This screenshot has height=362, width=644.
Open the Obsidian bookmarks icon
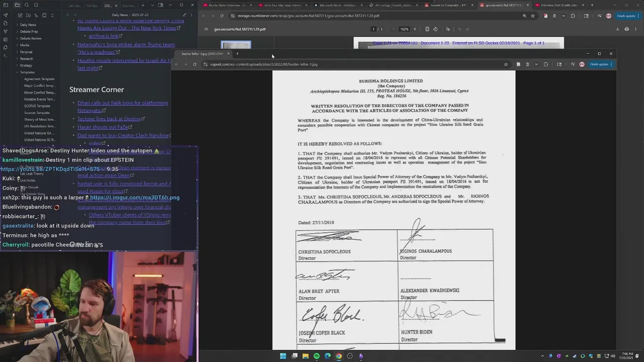point(36,5)
